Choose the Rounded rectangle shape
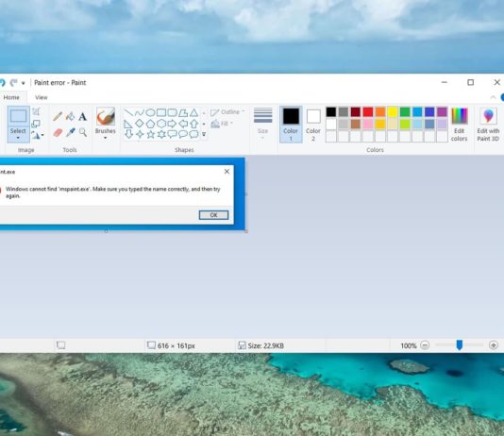 pos(172,112)
